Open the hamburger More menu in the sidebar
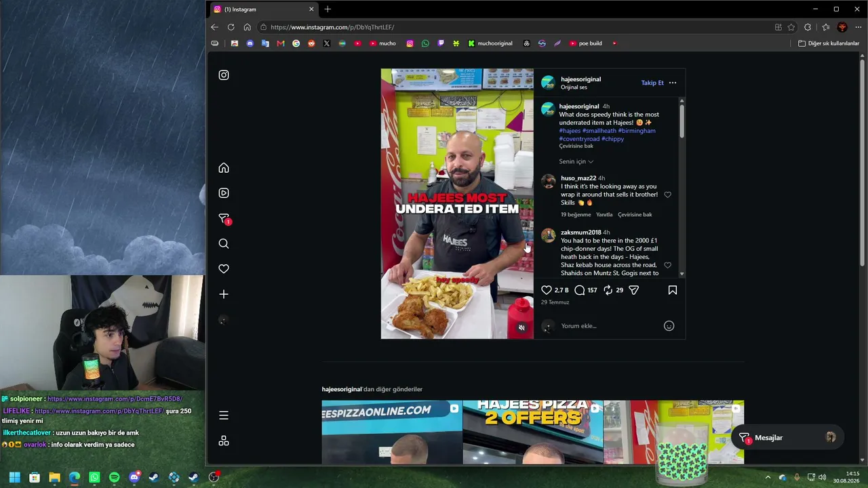Viewport: 868px width, 488px height. 224,415
